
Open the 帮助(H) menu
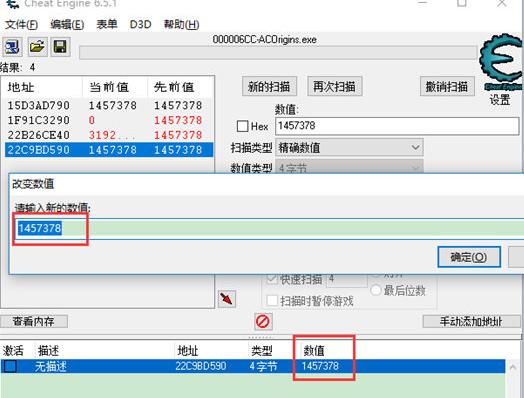[181, 24]
